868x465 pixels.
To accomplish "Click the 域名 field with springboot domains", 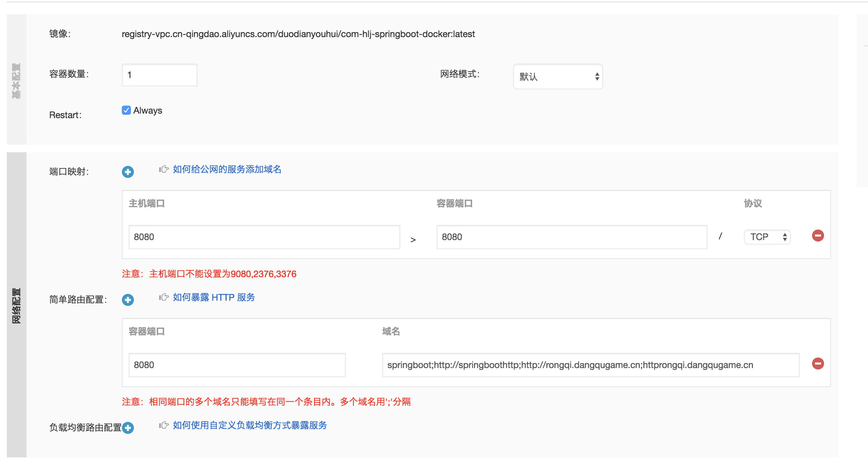I will coord(590,365).
